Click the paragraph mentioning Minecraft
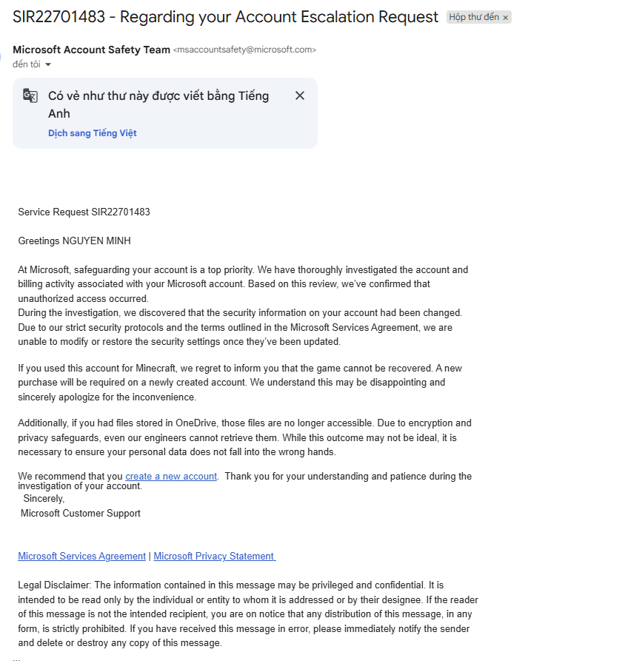Screen dimensions: 625x672 coord(240,383)
